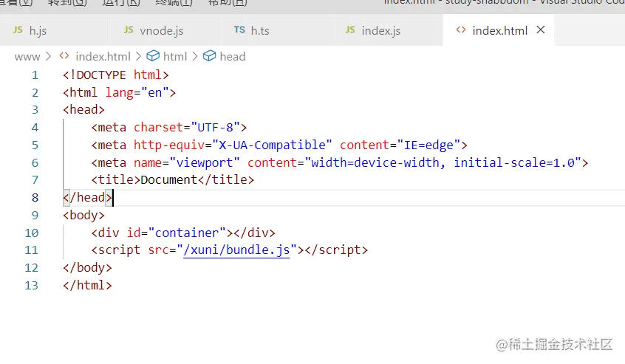Open the www breadcrumb folder

tap(27, 57)
